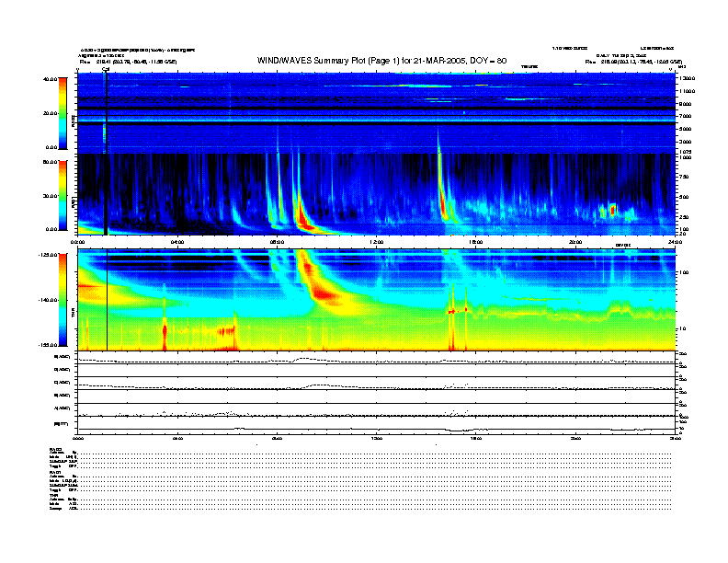
Task: Click the 30.00 color bar label
Action: [50, 196]
